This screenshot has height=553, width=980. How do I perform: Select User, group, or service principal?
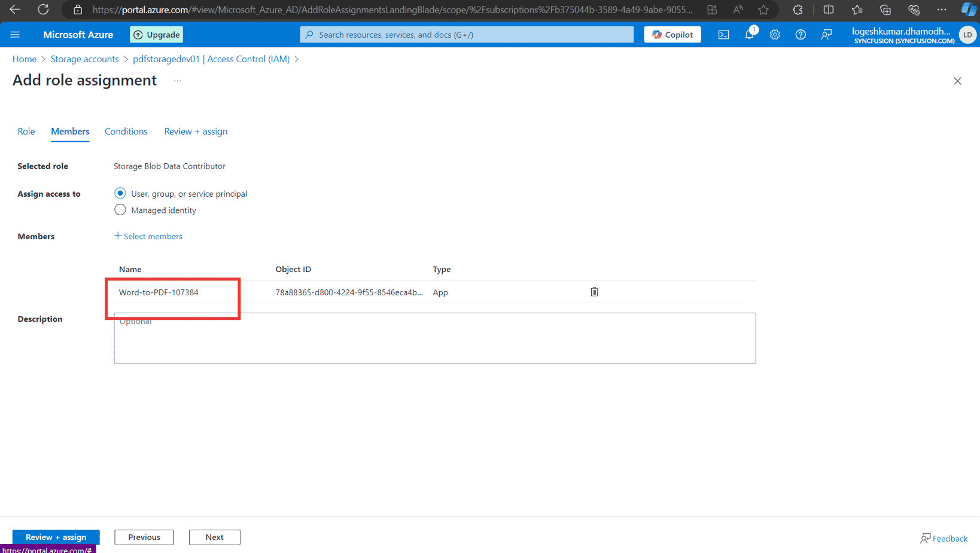pyautogui.click(x=120, y=193)
